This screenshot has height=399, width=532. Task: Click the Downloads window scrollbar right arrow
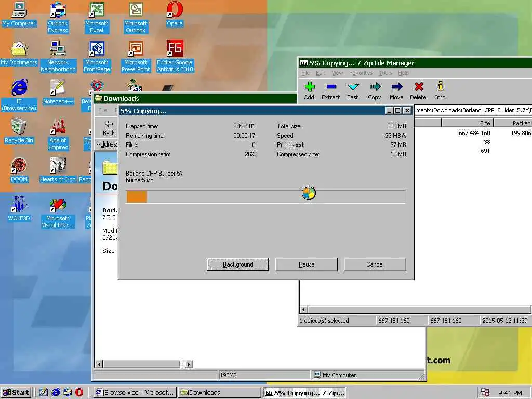click(189, 364)
